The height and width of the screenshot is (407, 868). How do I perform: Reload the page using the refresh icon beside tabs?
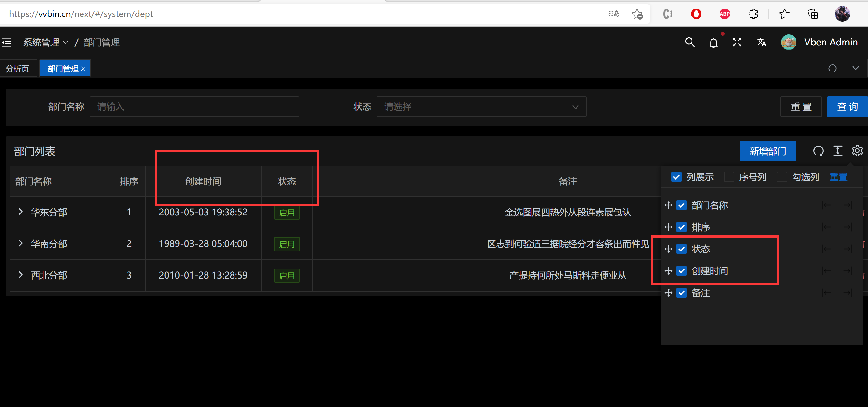tap(833, 68)
